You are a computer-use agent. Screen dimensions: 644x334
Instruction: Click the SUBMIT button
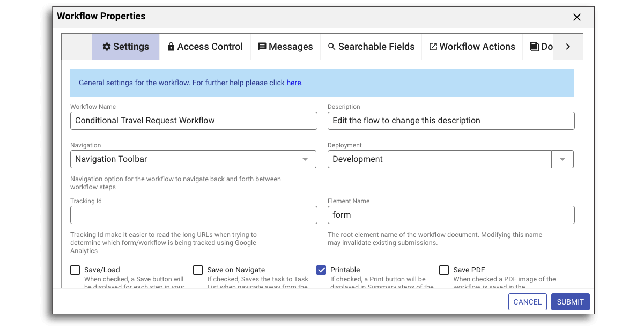[x=571, y=302]
